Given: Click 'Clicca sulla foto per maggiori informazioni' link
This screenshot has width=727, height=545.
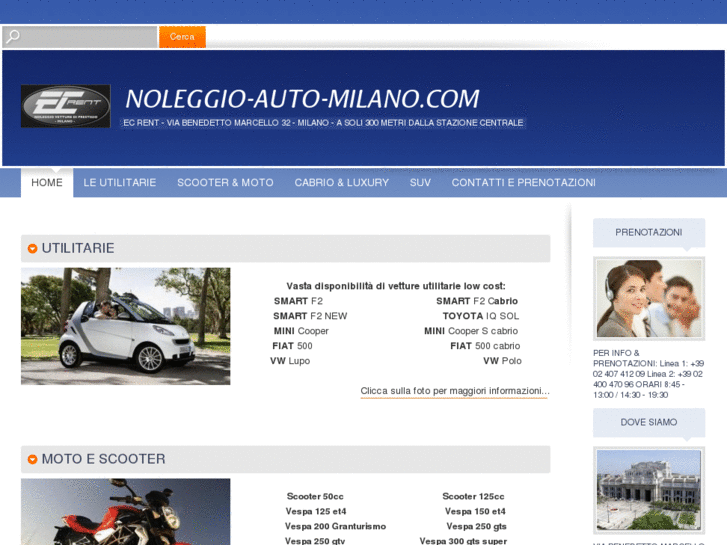Looking at the screenshot, I should coord(455,391).
